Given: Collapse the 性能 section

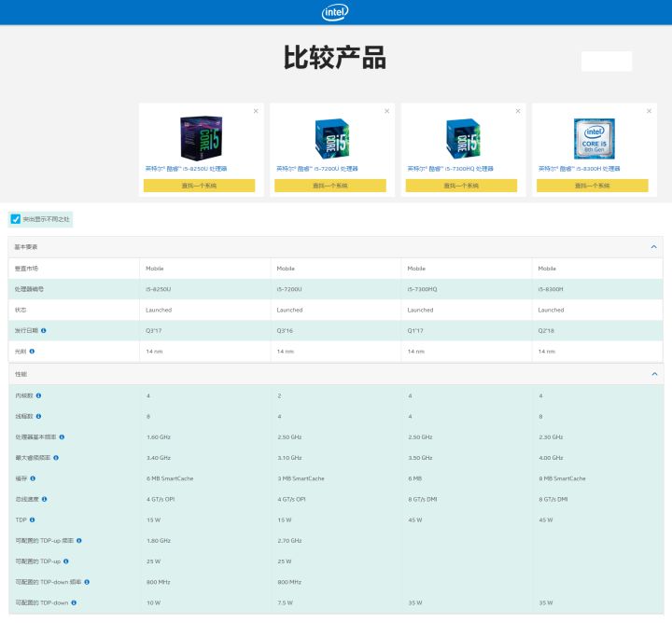Looking at the screenshot, I should click(653, 374).
